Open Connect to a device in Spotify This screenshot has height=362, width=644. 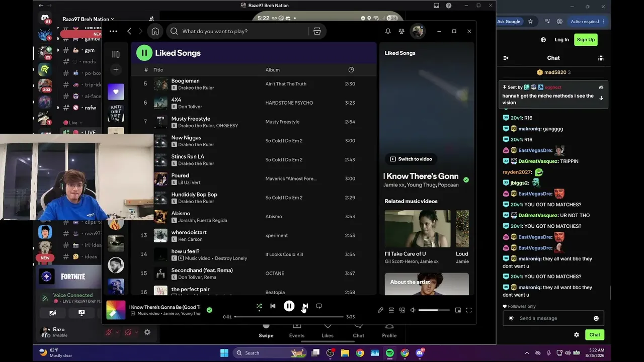click(x=402, y=310)
